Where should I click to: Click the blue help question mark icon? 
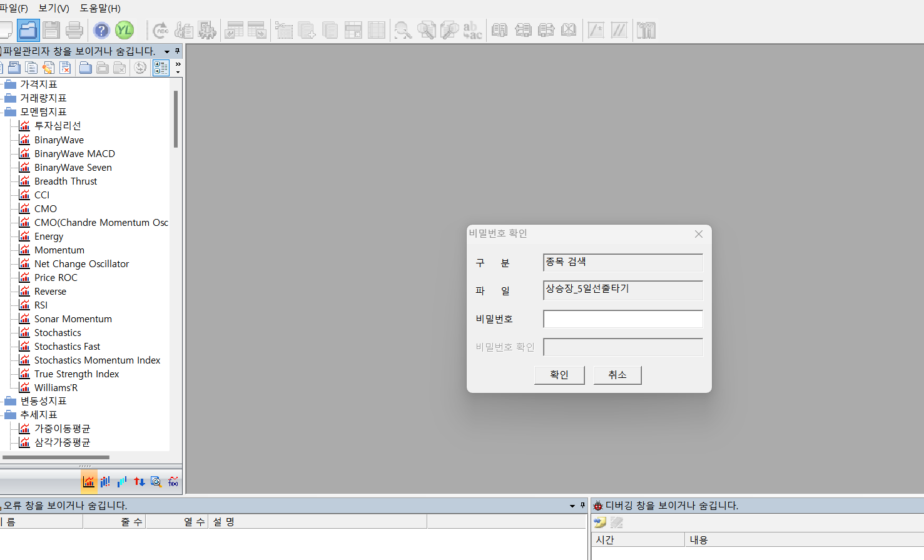coord(101,30)
